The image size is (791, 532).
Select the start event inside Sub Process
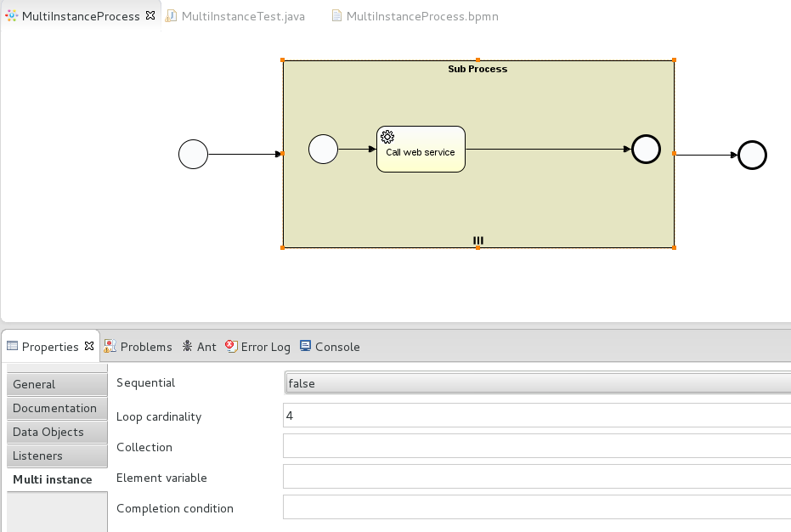323,150
